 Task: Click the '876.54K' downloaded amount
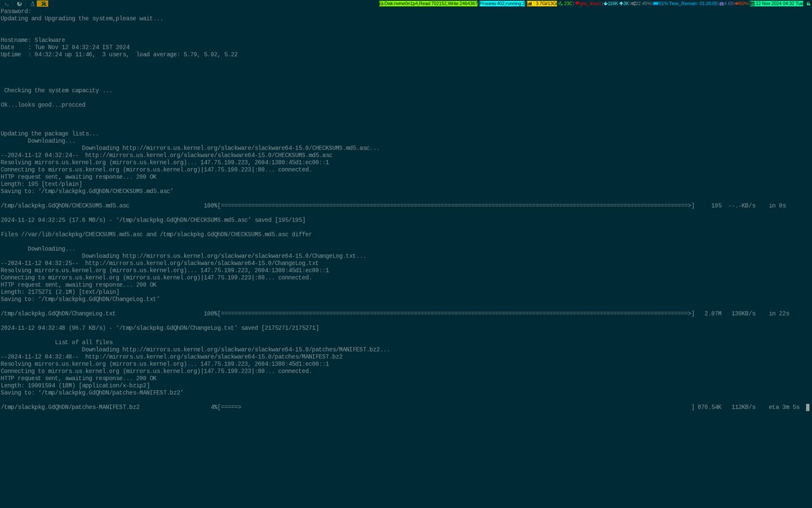click(x=710, y=407)
